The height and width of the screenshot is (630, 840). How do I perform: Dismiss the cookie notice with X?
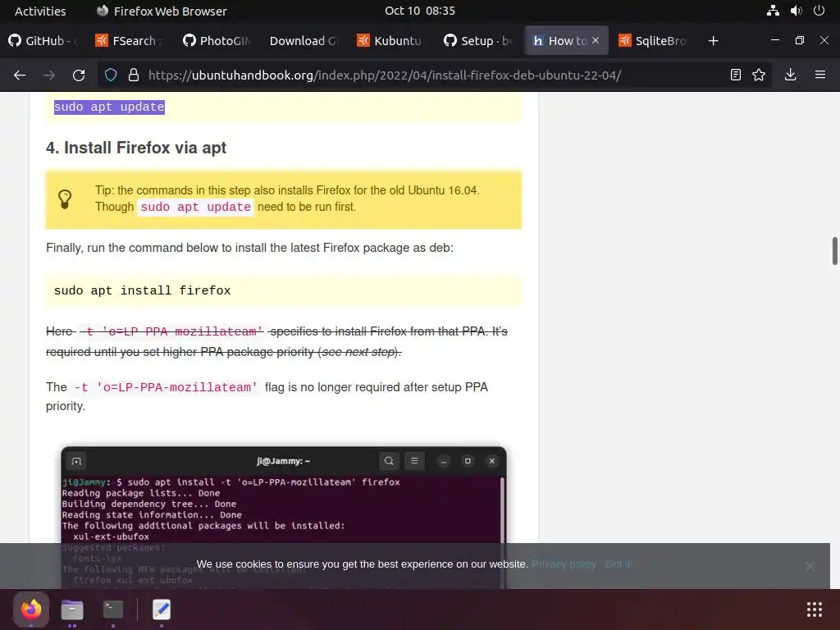click(x=810, y=566)
